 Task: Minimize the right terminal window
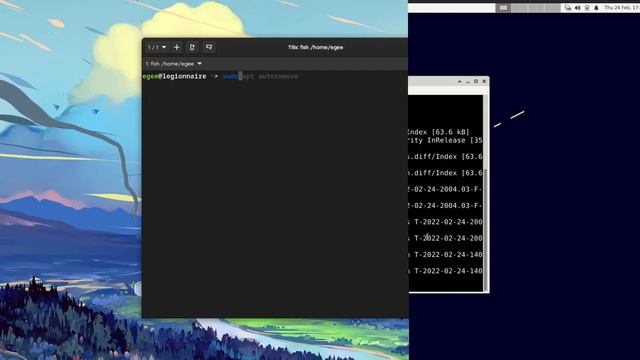468,82
